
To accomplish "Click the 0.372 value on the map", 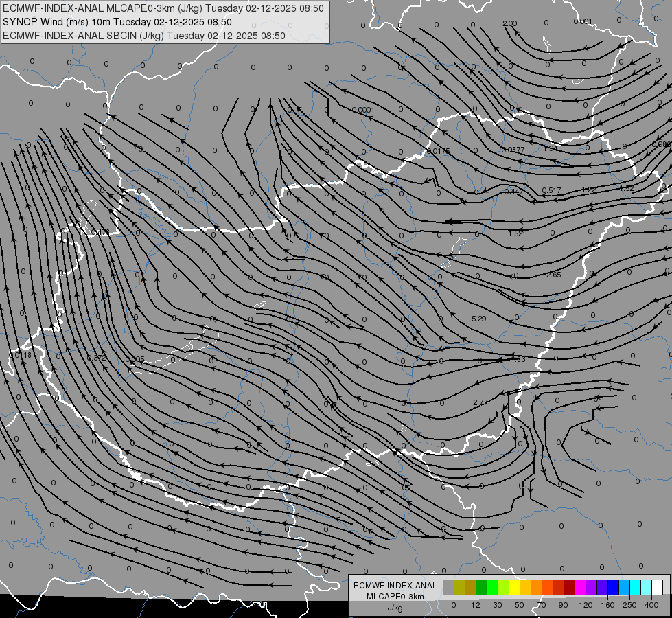I will (x=96, y=358).
